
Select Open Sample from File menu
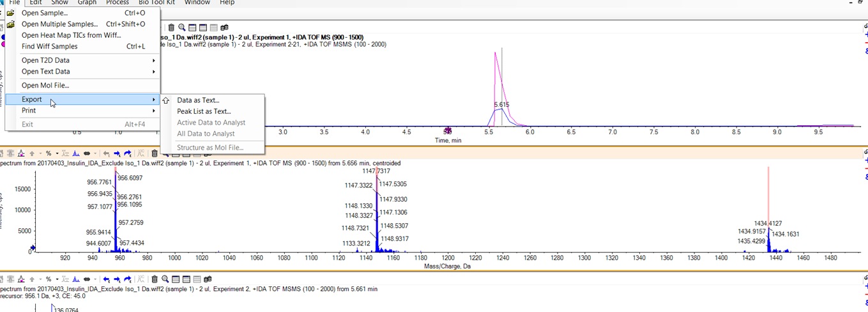click(x=45, y=13)
